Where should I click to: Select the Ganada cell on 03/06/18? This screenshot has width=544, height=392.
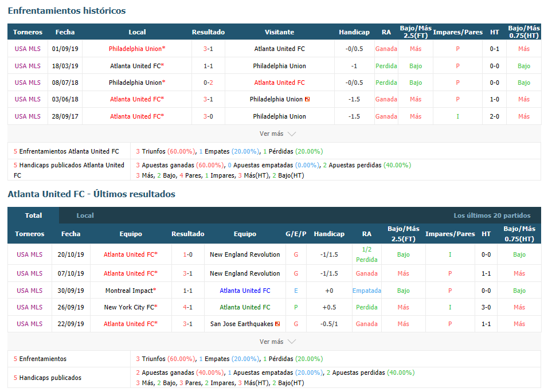tap(386, 99)
